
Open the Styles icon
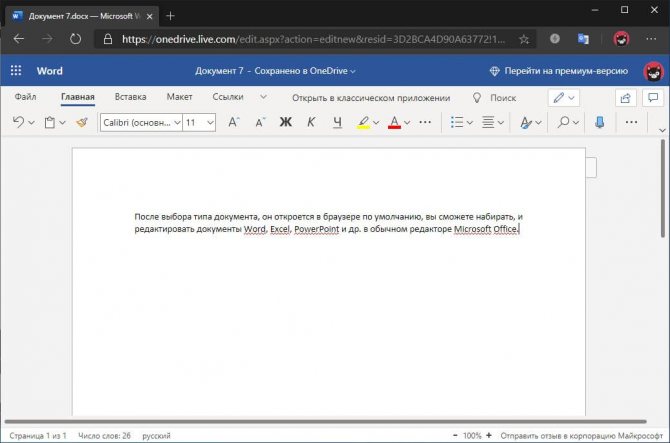coord(526,123)
